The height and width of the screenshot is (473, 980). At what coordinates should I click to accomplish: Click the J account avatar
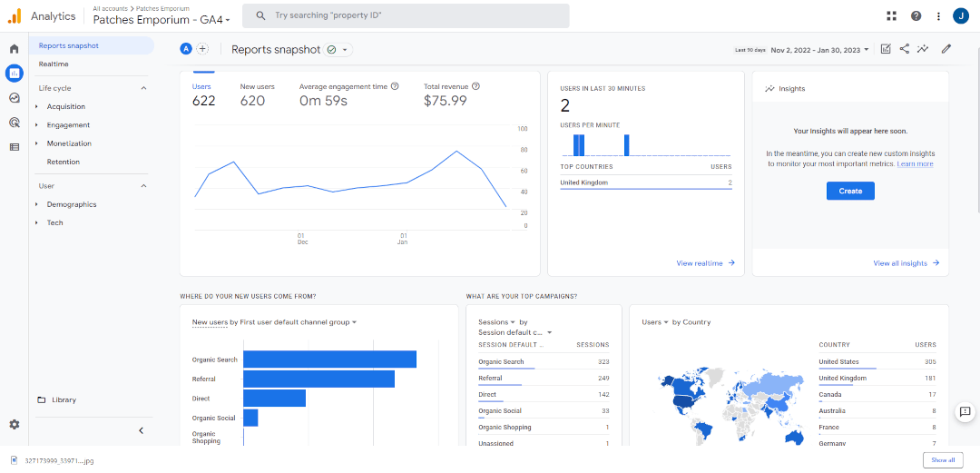[x=961, y=16]
